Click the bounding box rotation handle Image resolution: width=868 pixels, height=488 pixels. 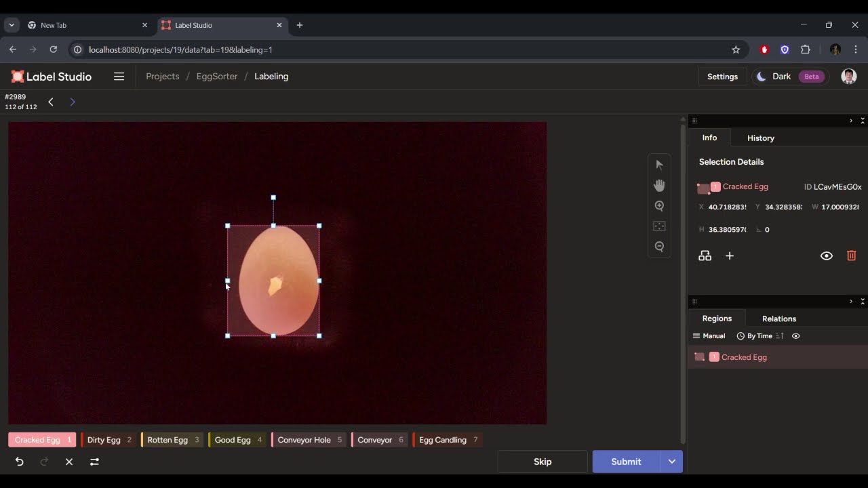click(x=273, y=198)
